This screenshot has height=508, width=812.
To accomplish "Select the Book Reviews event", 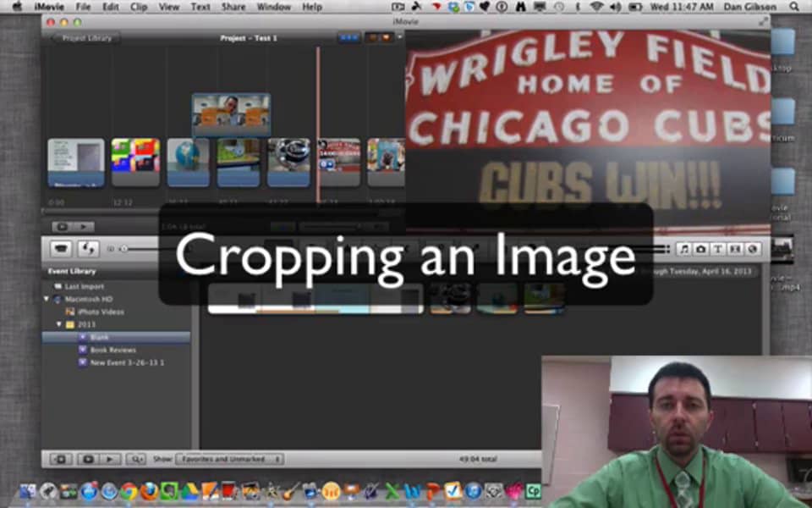I will 112,350.
